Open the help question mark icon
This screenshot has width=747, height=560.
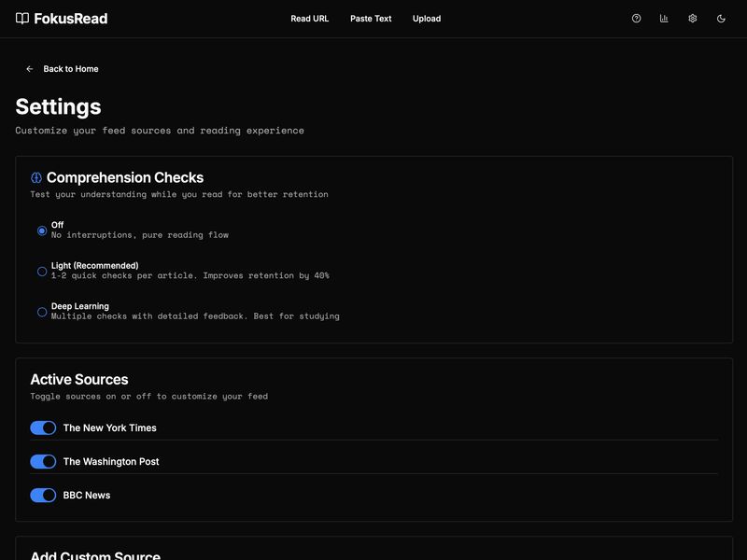click(x=636, y=19)
